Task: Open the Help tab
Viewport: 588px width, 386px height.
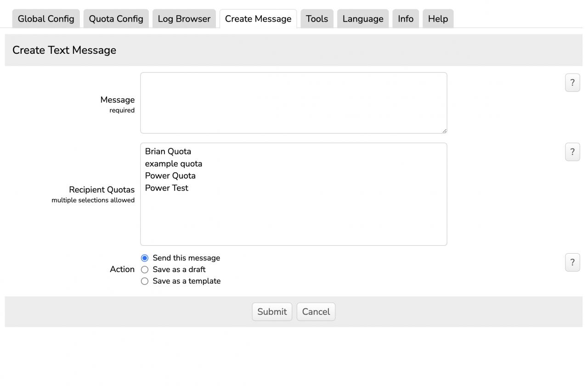Action: pos(438,19)
